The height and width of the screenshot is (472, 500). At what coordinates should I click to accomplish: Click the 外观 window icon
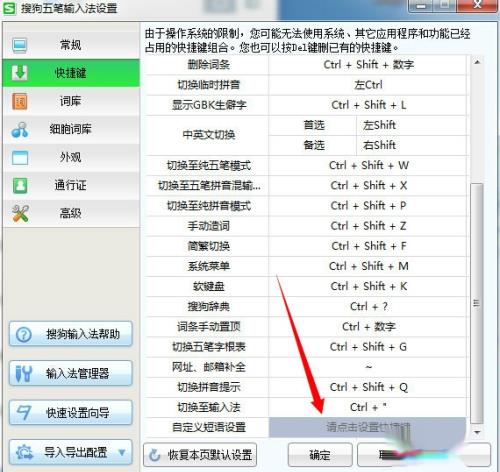click(20, 157)
